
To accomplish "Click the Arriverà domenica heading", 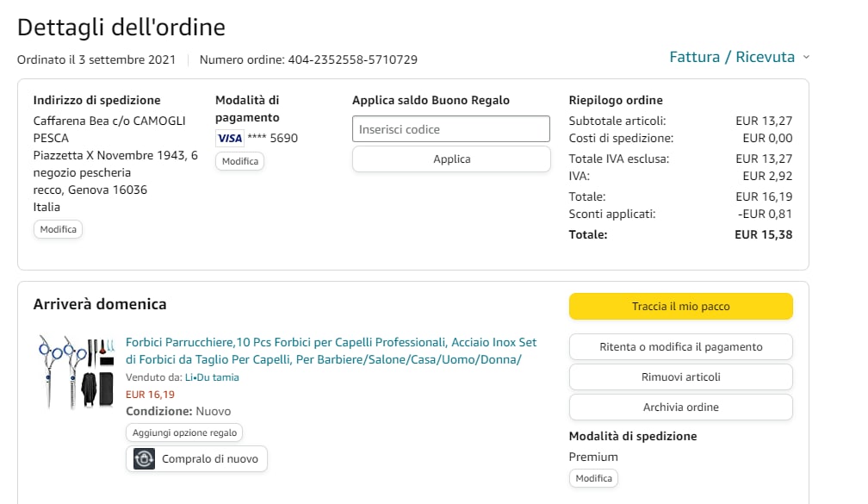I will coord(100,304).
